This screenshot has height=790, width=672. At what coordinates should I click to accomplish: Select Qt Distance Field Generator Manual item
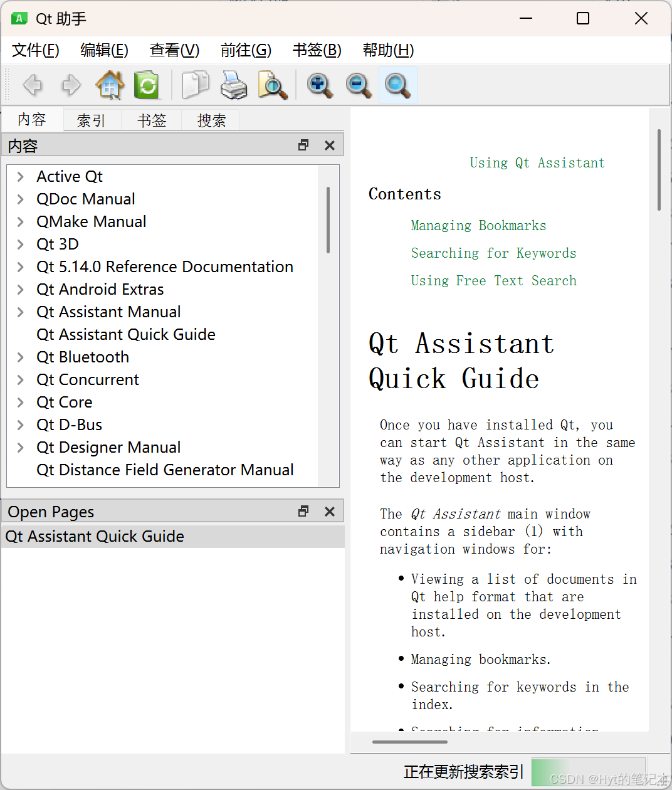click(x=165, y=470)
